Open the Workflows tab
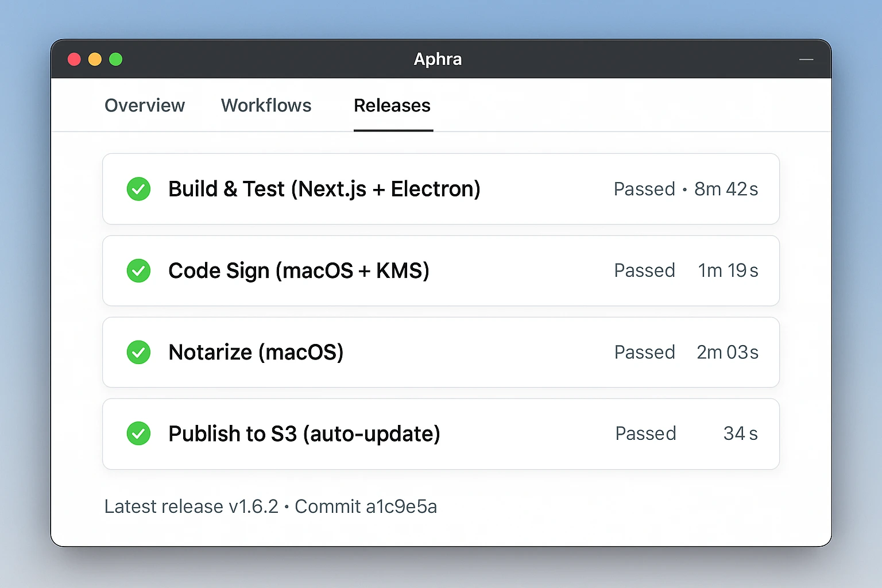The width and height of the screenshot is (882, 588). tap(266, 106)
